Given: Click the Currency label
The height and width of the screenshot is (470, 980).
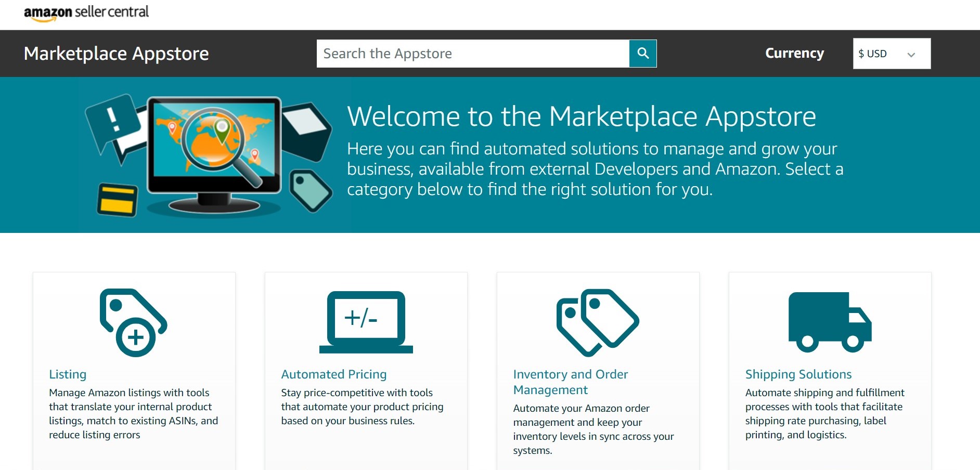Looking at the screenshot, I should pos(794,53).
